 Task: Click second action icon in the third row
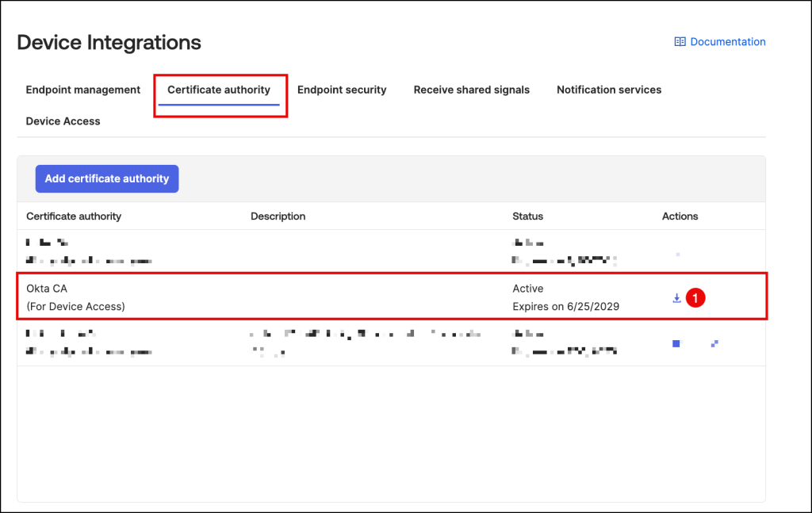(x=714, y=343)
